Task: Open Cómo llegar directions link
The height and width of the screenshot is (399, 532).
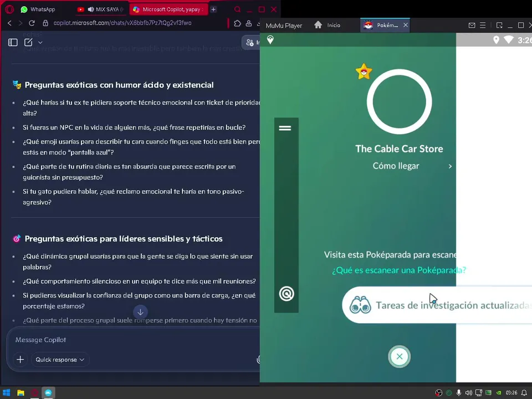Action: pyautogui.click(x=396, y=166)
